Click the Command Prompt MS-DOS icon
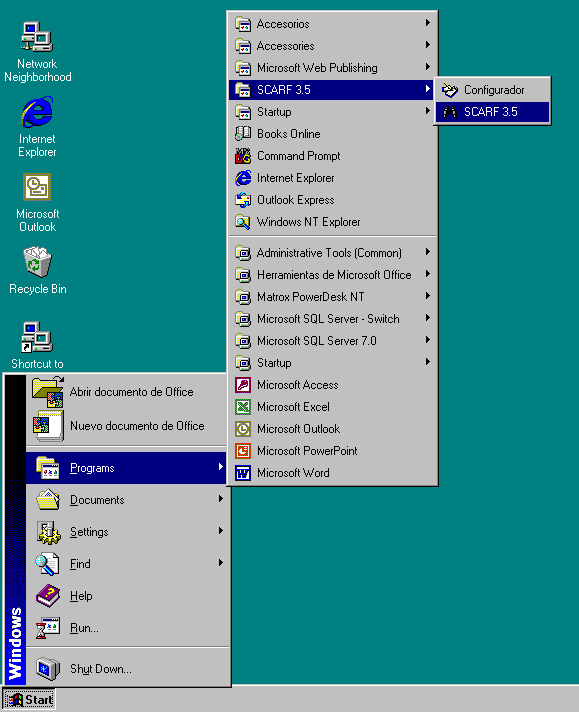 [243, 156]
